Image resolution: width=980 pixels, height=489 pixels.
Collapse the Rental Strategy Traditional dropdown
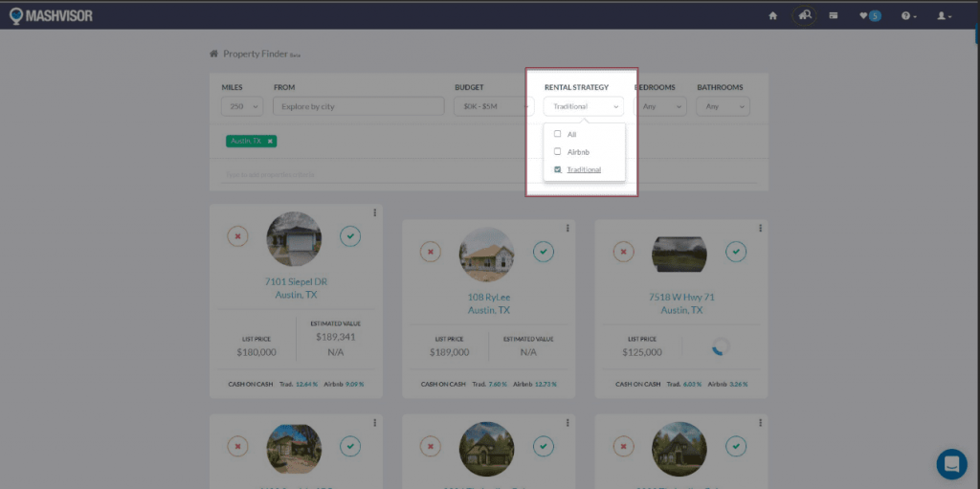click(583, 106)
